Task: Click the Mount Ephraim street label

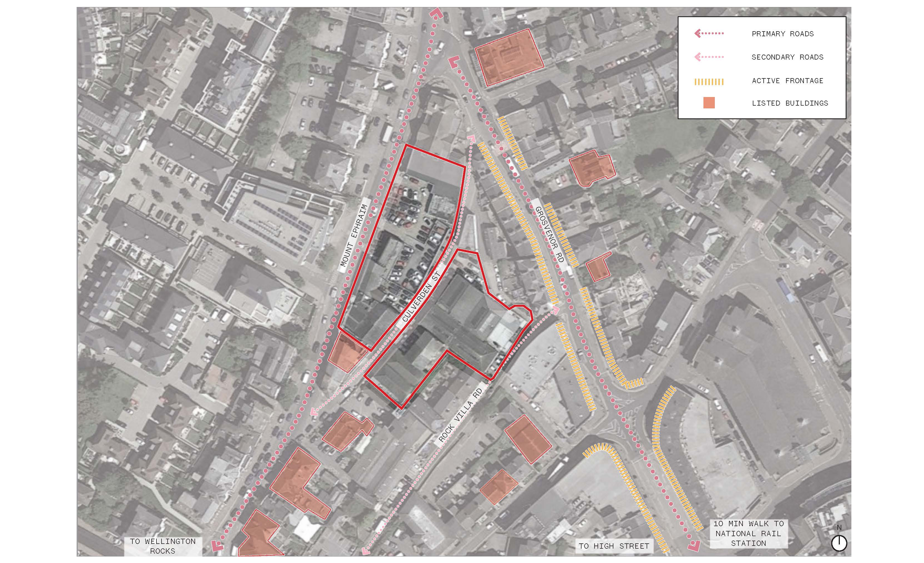Action: [354, 235]
